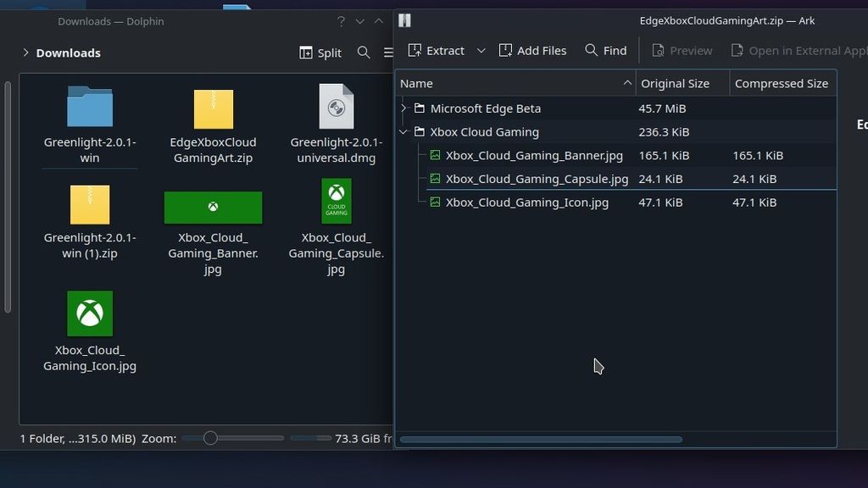The width and height of the screenshot is (868, 488).
Task: Expand the Microsoft Edge Beta folder
Action: pos(403,108)
